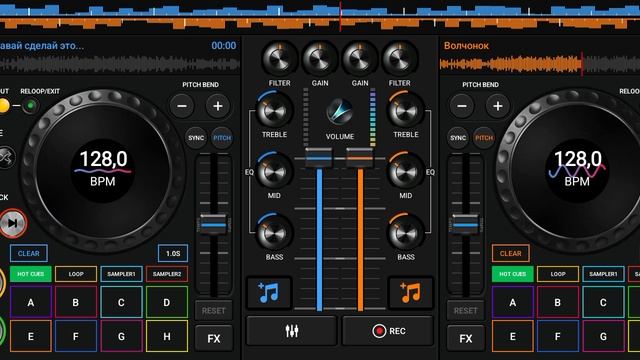Select right deck HOT CUES tab
The image size is (640, 360).
[513, 274]
